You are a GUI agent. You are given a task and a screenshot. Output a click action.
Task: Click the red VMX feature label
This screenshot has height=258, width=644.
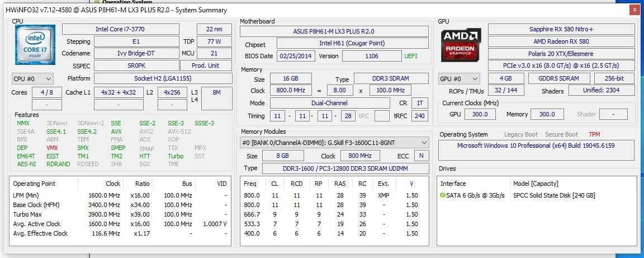click(x=52, y=148)
